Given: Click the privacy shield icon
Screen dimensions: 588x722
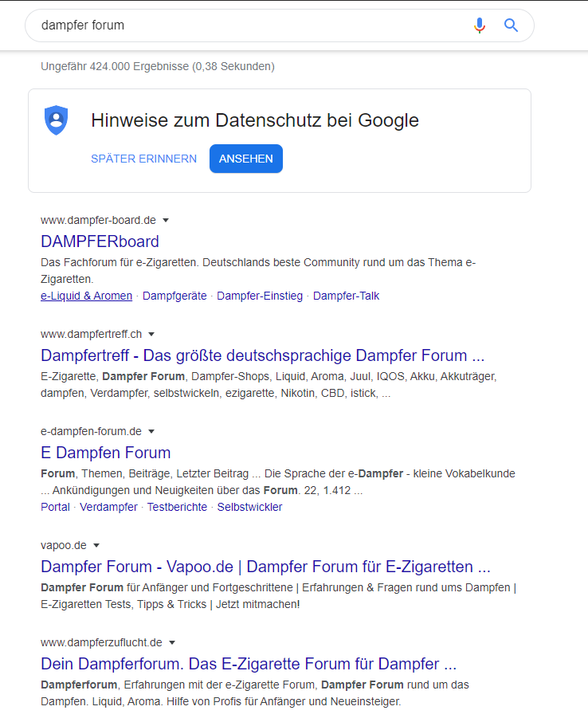Looking at the screenshot, I should (x=56, y=120).
